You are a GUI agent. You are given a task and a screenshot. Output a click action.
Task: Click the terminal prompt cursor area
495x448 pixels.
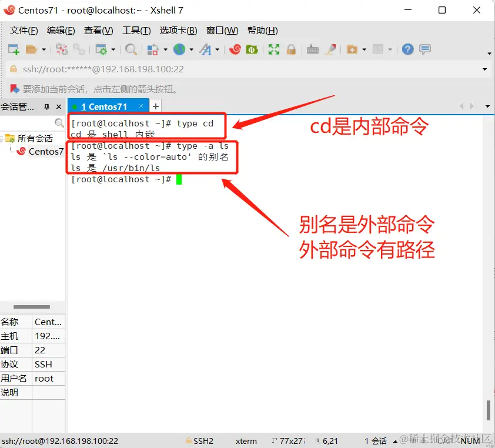pyautogui.click(x=179, y=179)
